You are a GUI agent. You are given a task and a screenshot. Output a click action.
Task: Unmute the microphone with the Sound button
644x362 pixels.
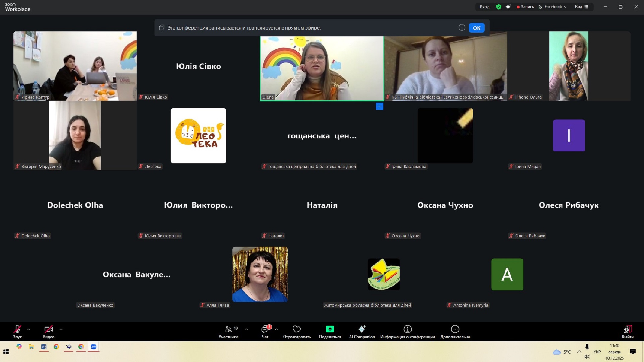point(17,332)
